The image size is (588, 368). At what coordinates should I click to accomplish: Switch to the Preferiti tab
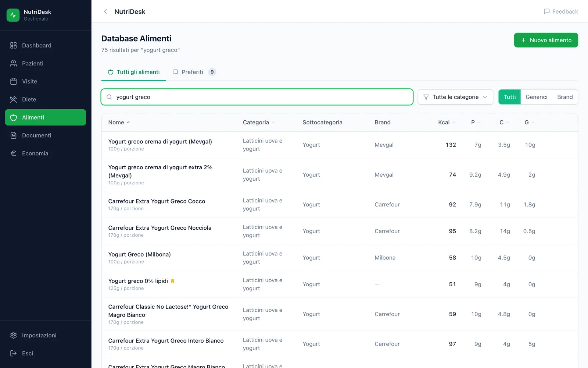(194, 72)
